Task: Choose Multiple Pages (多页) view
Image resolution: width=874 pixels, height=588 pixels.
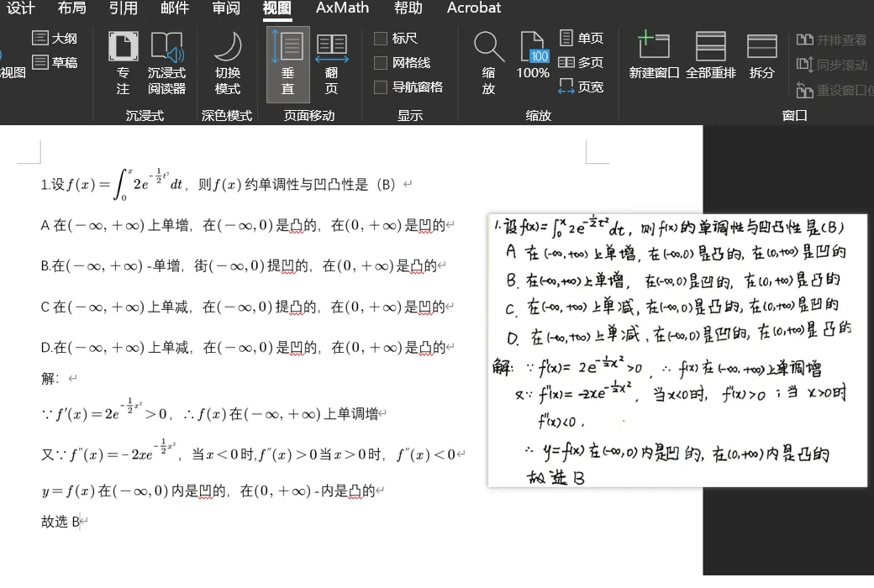Action: coord(581,62)
